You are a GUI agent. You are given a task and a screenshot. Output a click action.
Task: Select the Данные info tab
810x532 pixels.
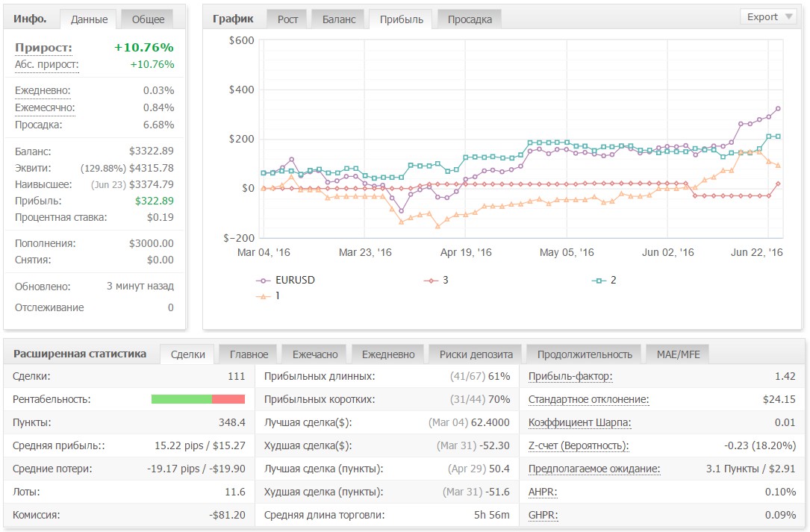[90, 19]
